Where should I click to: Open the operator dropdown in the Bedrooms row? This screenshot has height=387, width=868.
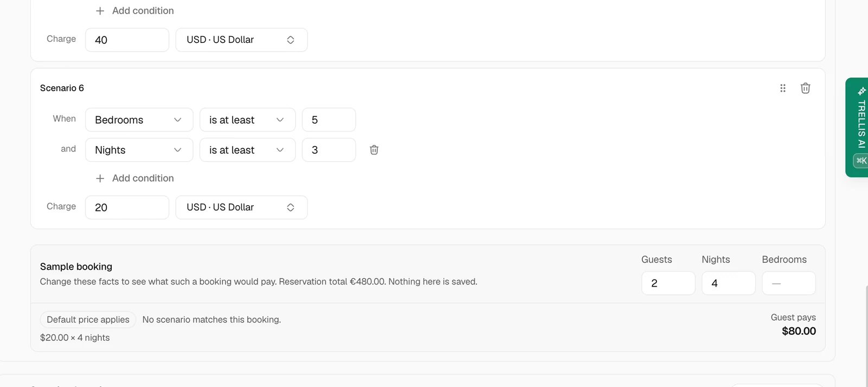tap(247, 120)
